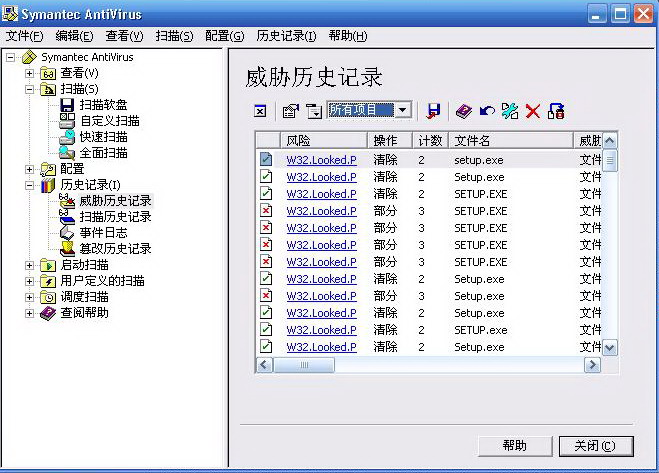Select 查阅帮助 help book in the tree

click(x=84, y=313)
